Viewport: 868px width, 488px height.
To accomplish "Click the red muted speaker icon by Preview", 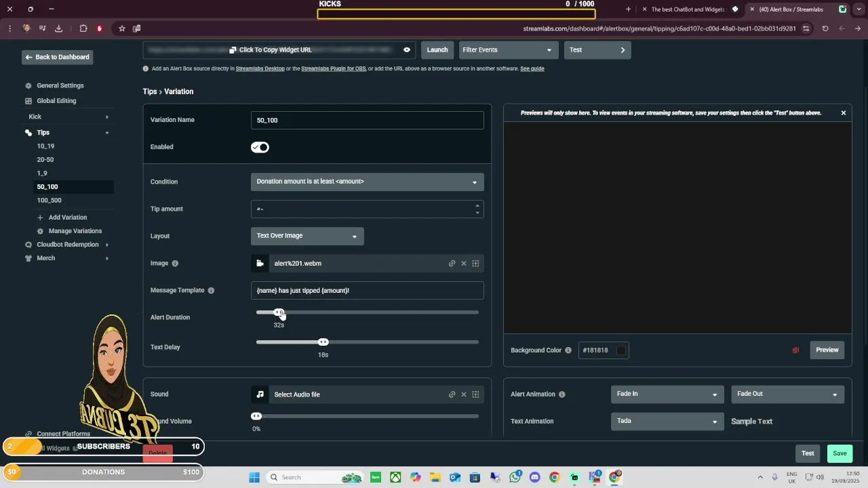I will tap(795, 350).
